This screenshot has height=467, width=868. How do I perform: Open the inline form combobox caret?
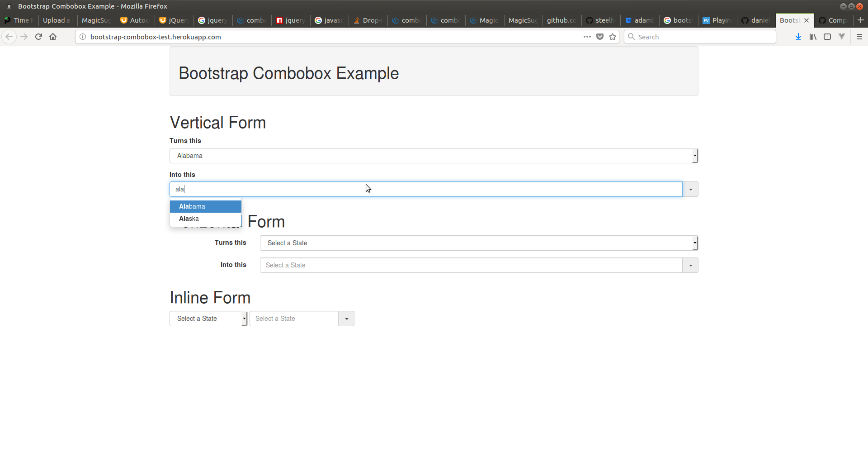pos(345,318)
